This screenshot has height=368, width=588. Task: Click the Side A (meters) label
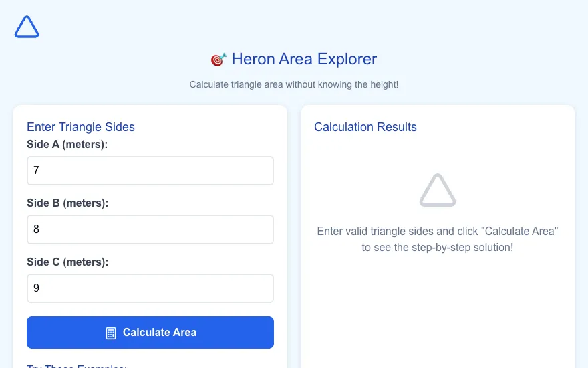(67, 145)
